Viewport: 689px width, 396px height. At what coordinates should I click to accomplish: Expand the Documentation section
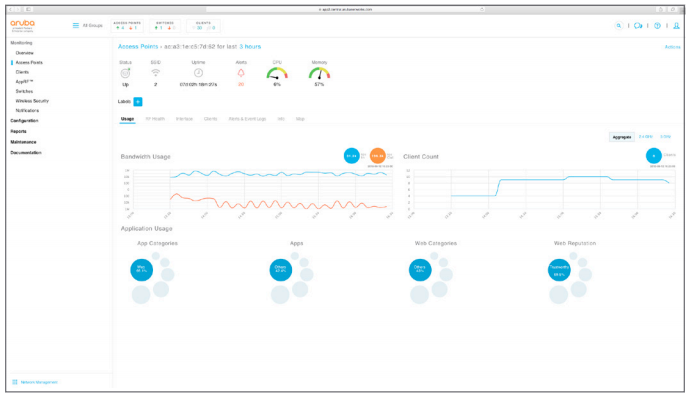(26, 153)
